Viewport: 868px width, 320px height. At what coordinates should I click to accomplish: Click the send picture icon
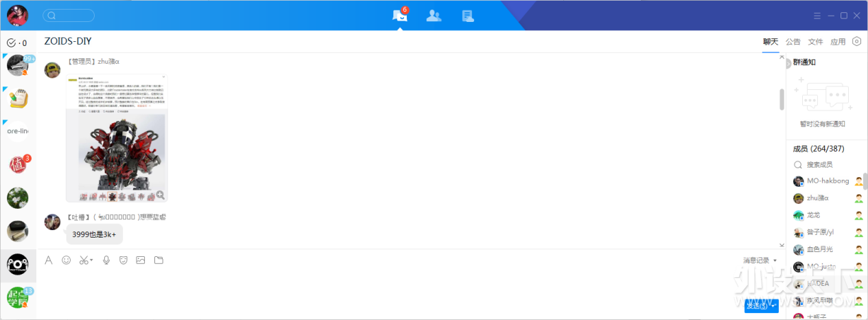[141, 260]
